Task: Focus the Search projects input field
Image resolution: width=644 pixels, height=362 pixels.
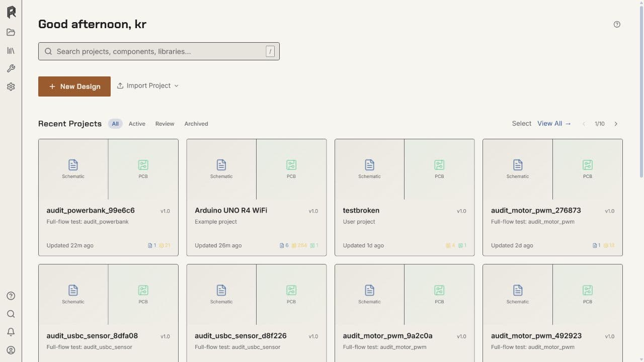Action: (159, 51)
